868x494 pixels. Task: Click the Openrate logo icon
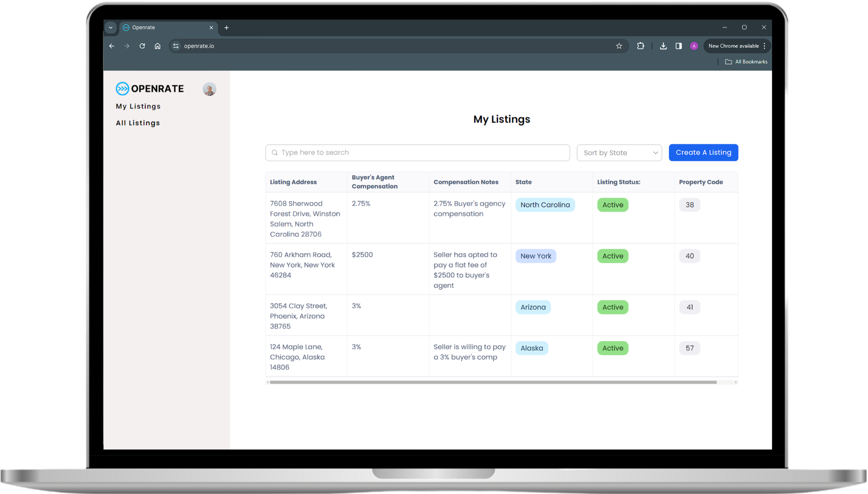click(122, 89)
